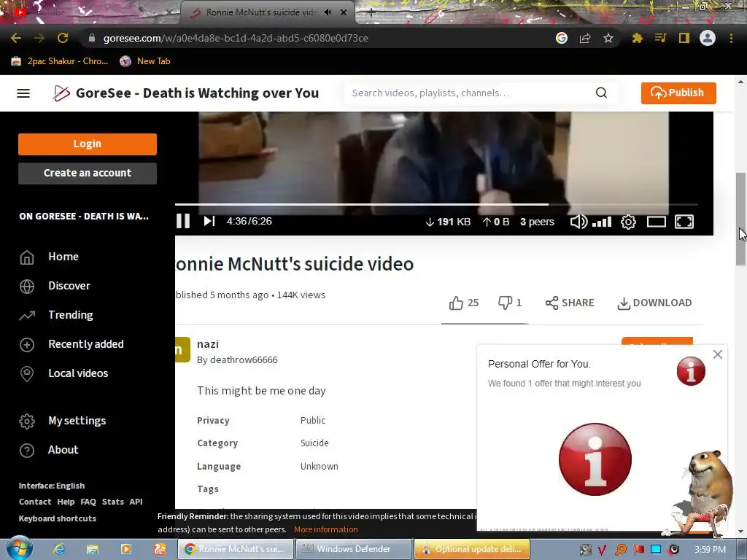The width and height of the screenshot is (747, 560).
Task: Open the Chrome extensions puzzle icon
Action: [637, 38]
